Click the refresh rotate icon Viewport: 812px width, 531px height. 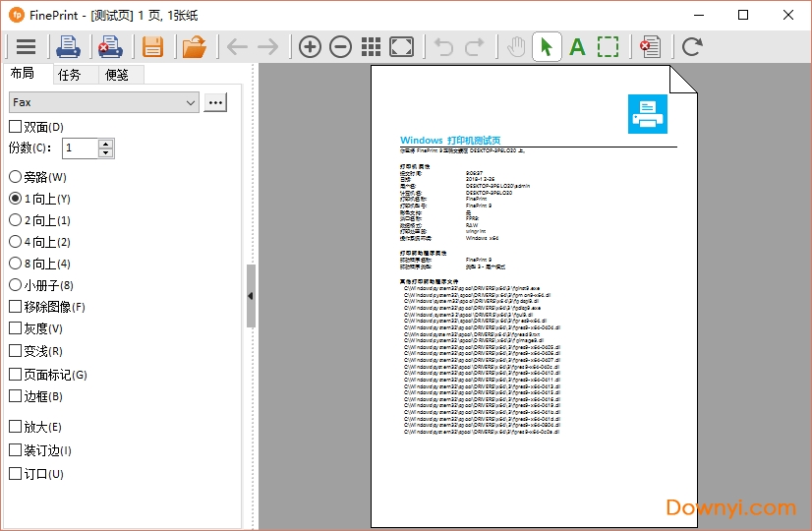coord(692,46)
